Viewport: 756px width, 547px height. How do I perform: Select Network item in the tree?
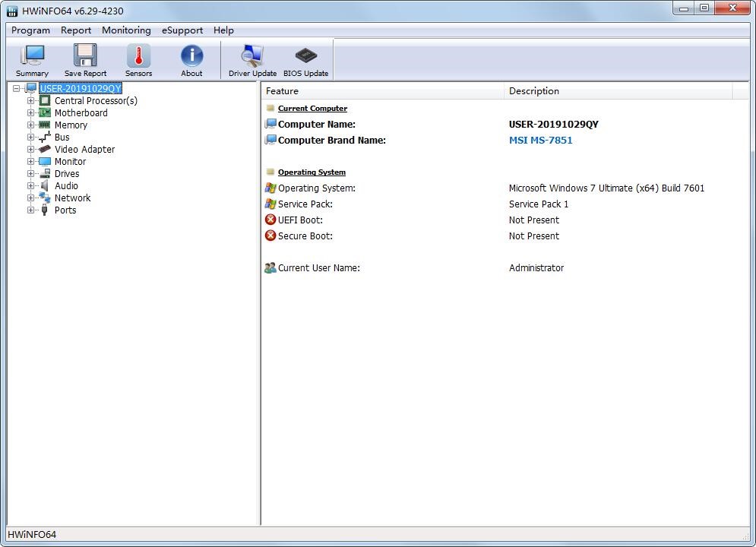click(72, 198)
